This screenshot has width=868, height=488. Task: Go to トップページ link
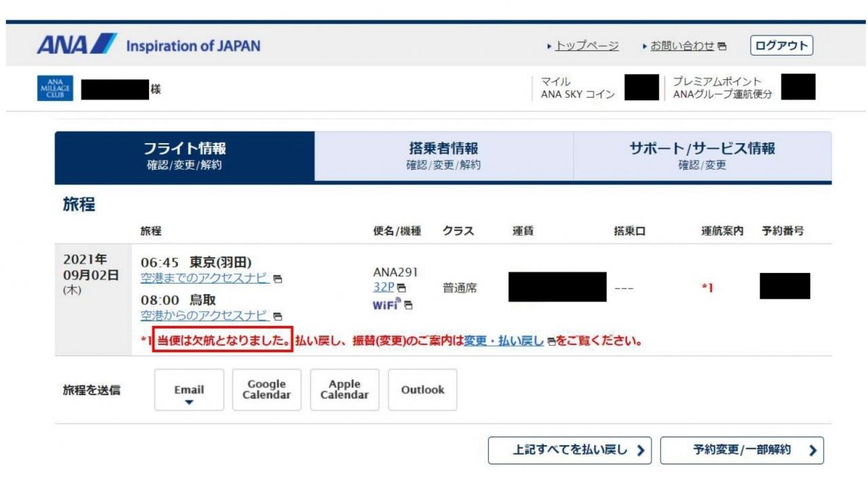click(x=587, y=46)
